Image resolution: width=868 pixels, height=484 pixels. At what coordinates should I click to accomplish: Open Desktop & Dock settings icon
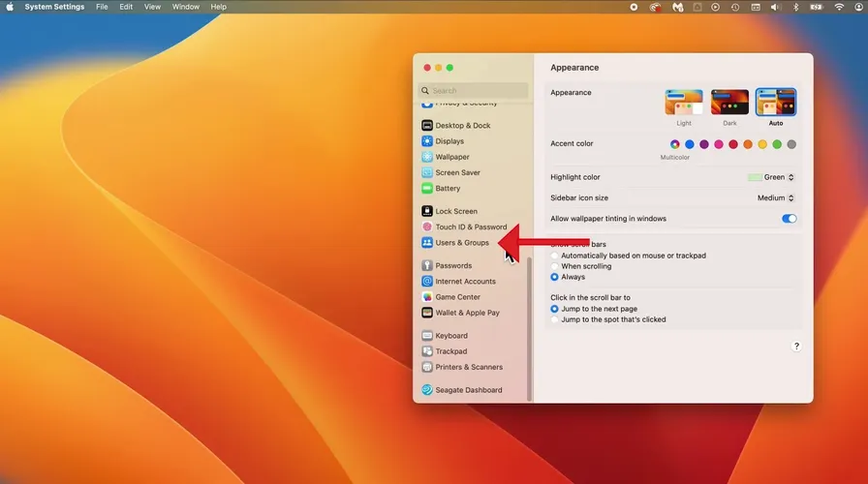[427, 126]
